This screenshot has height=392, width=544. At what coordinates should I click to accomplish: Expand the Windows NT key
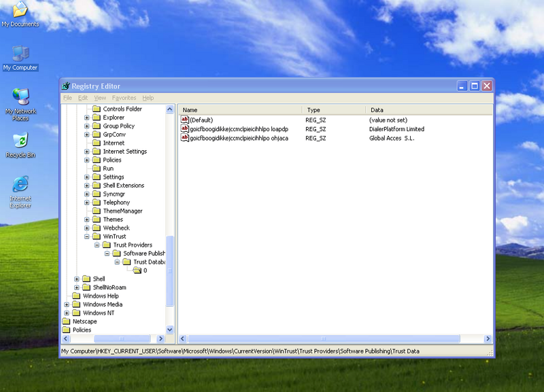[67, 313]
